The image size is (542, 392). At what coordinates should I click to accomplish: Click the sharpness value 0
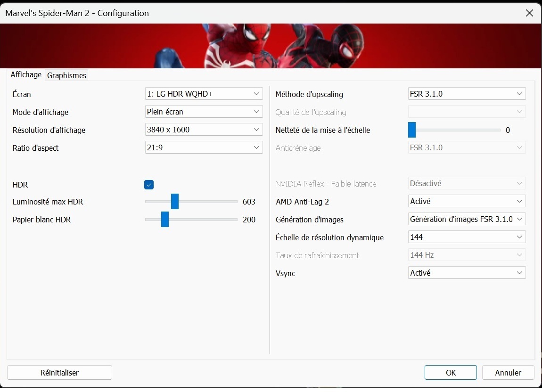point(508,131)
